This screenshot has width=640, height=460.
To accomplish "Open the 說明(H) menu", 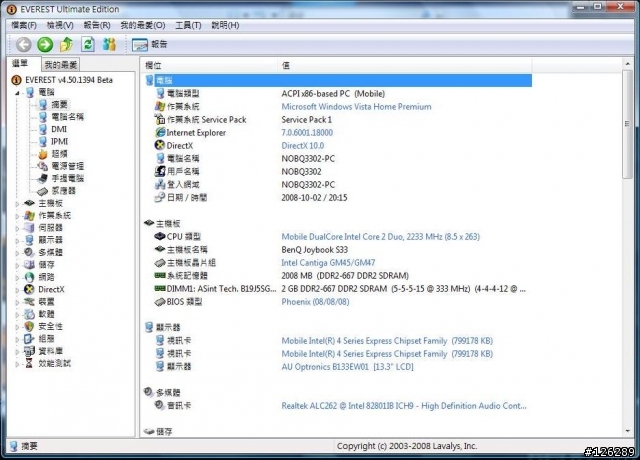I will click(225, 25).
